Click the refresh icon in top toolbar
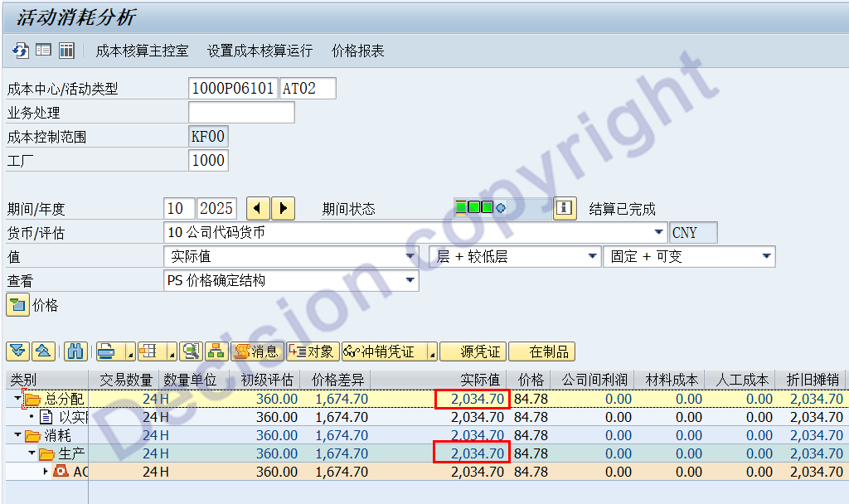The image size is (849, 504). click(20, 51)
